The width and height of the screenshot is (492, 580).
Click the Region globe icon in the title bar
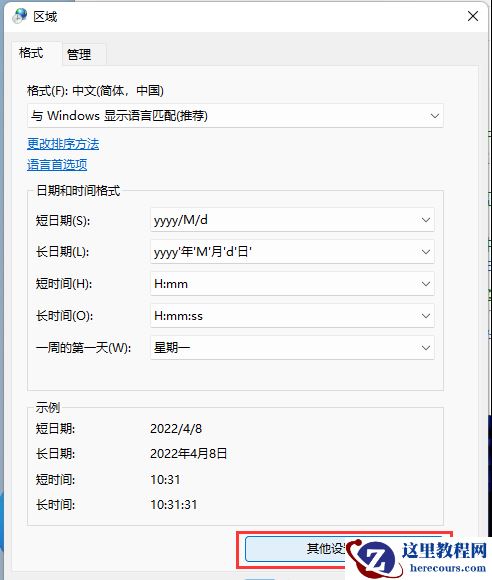pyautogui.click(x=20, y=16)
